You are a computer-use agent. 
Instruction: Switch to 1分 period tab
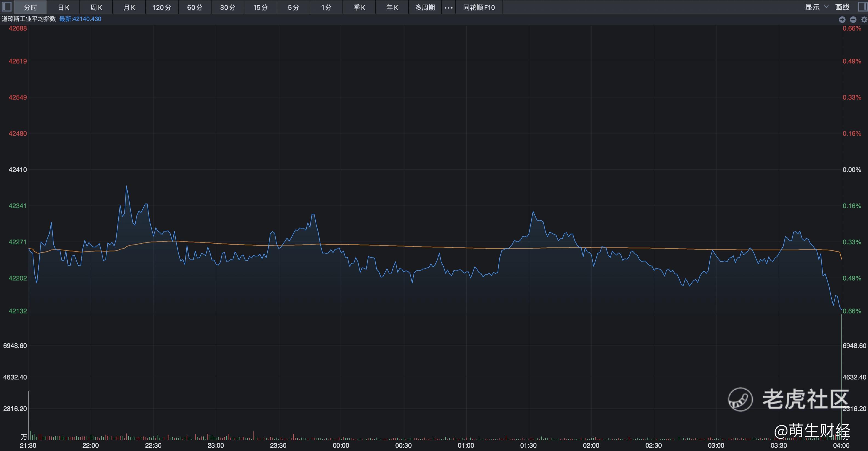point(326,7)
